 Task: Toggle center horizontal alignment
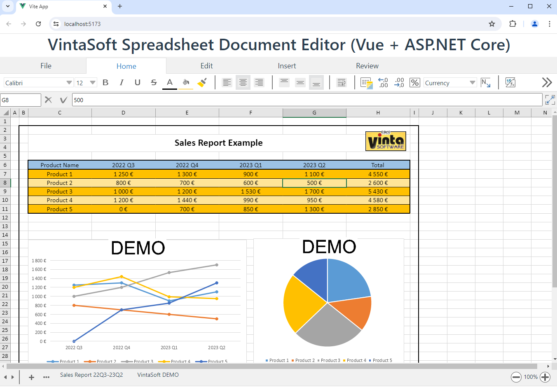tap(243, 83)
